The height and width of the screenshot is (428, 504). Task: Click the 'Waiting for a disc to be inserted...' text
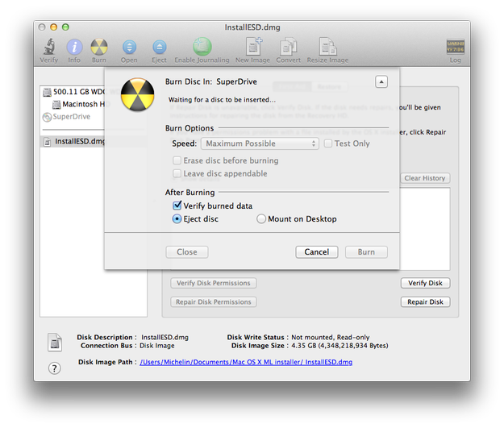tap(222, 100)
